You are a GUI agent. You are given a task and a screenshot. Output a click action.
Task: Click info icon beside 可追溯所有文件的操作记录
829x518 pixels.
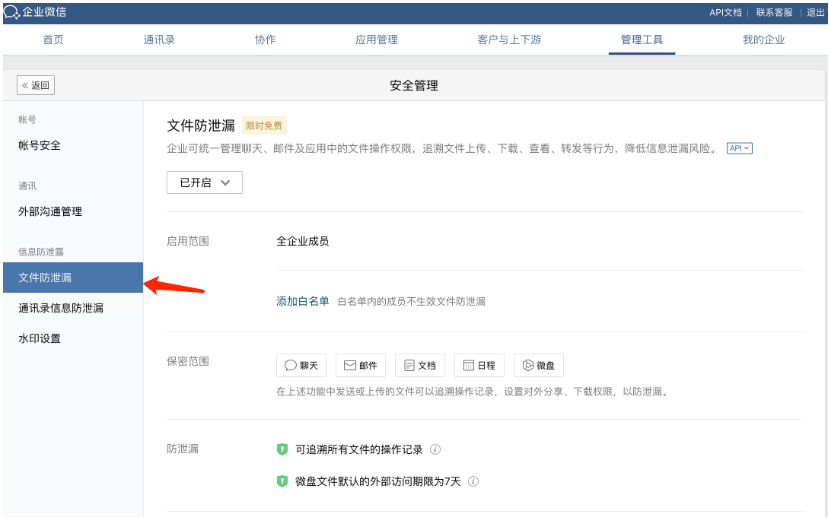pos(436,450)
